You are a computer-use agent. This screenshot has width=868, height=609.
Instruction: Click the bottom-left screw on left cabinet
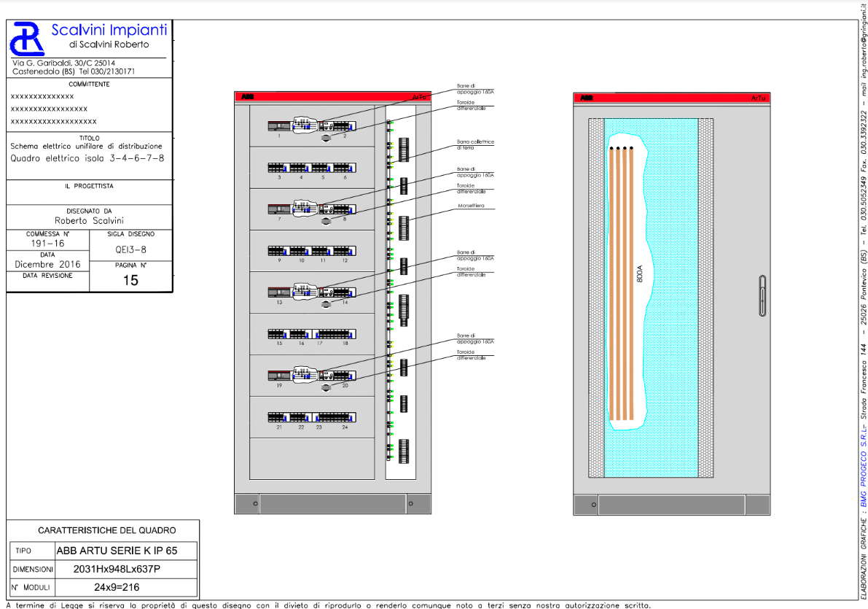255,503
